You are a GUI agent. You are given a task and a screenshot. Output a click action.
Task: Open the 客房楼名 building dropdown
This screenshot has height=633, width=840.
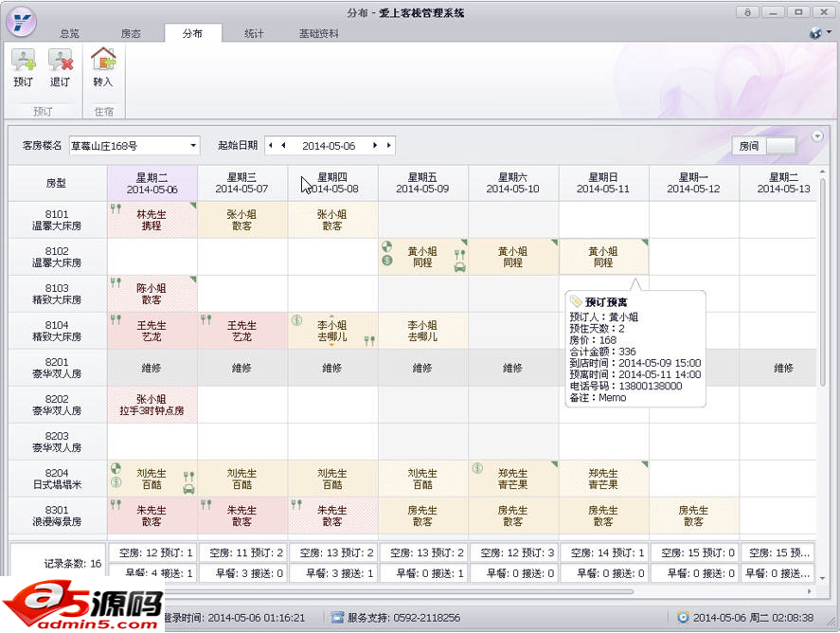click(192, 145)
